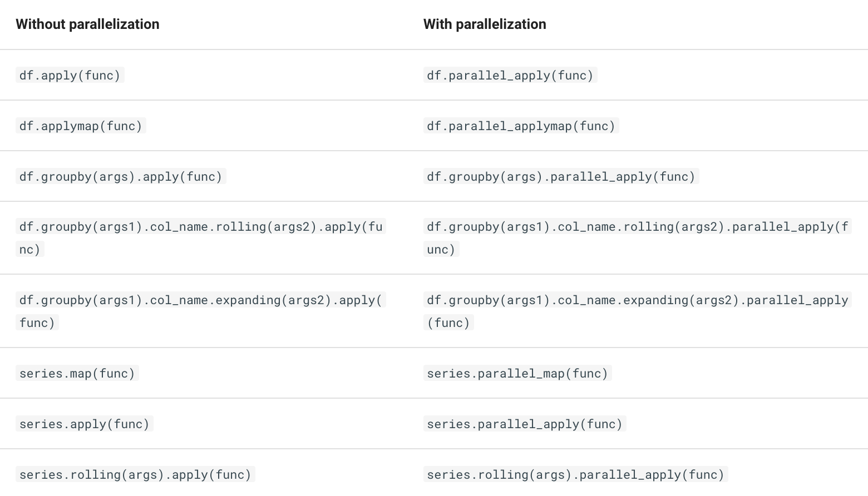The width and height of the screenshot is (868, 496).
Task: Click the groupby rolling apply code cell
Action: coord(201,238)
